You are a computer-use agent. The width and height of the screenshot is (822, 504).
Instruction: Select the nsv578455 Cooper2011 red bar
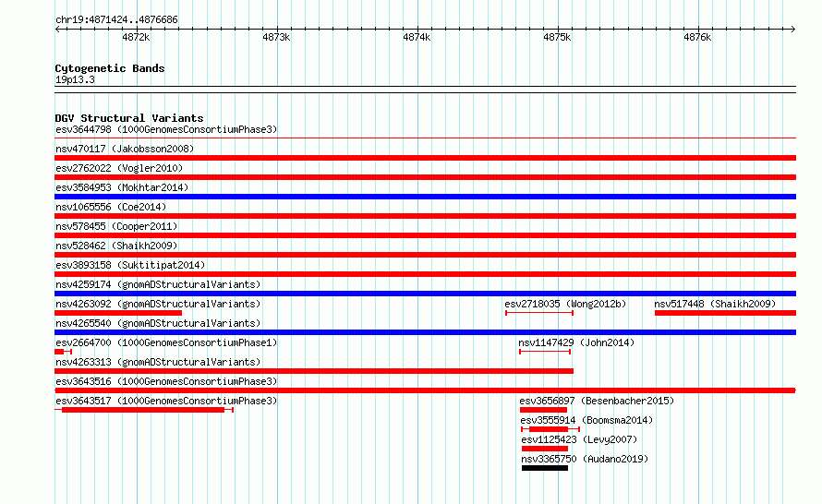click(x=425, y=235)
